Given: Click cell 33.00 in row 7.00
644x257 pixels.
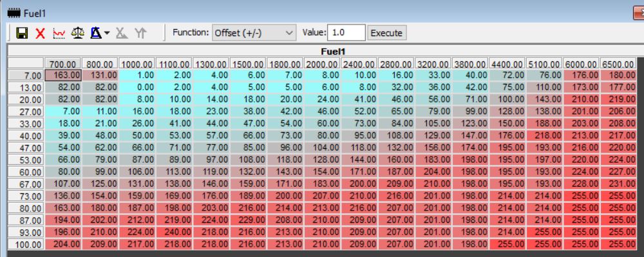Looking at the screenshot, I should pos(433,75).
